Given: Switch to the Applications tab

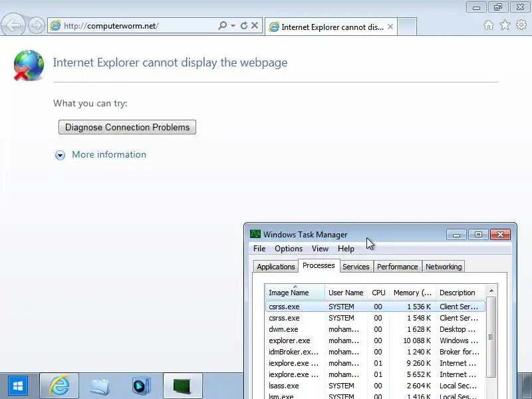Looking at the screenshot, I should (x=275, y=267).
